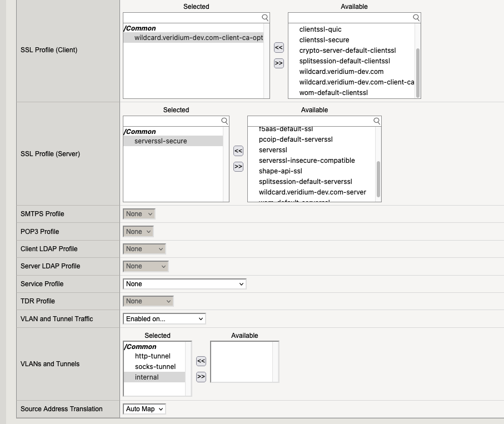Open VLAN and Tunnel Traffic dropdown
Screen dimensions: 504x424
click(x=164, y=319)
